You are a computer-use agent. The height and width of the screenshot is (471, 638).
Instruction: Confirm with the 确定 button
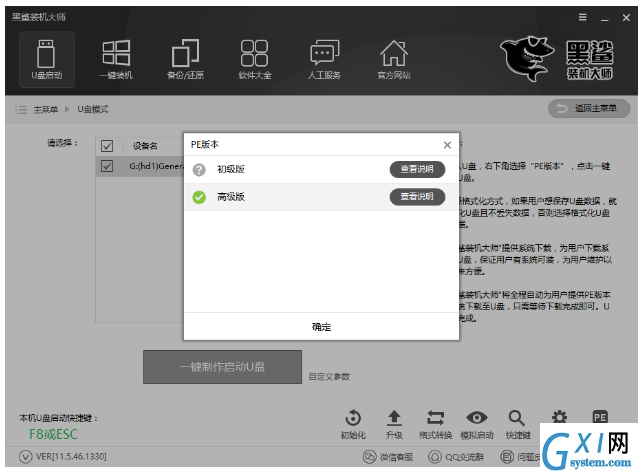click(321, 327)
